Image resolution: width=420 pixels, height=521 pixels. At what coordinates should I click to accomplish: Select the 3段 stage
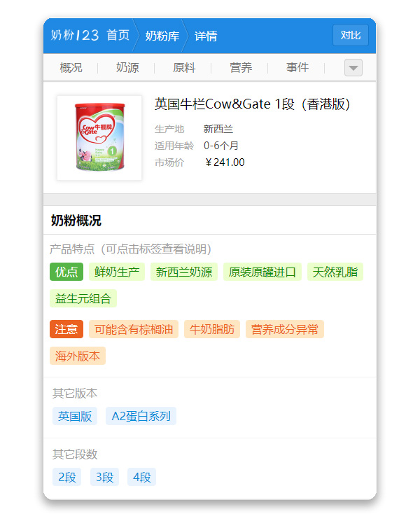104,477
